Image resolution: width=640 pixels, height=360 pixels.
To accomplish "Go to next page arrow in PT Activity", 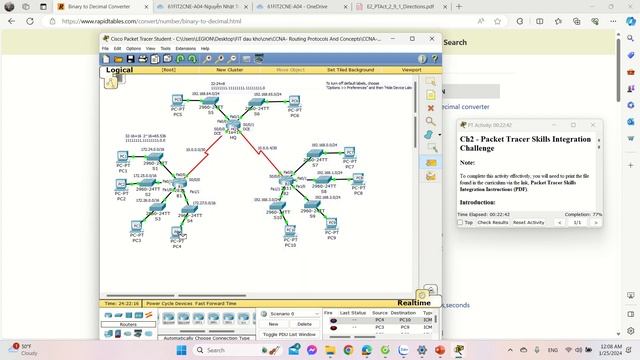I will pyautogui.click(x=596, y=222).
